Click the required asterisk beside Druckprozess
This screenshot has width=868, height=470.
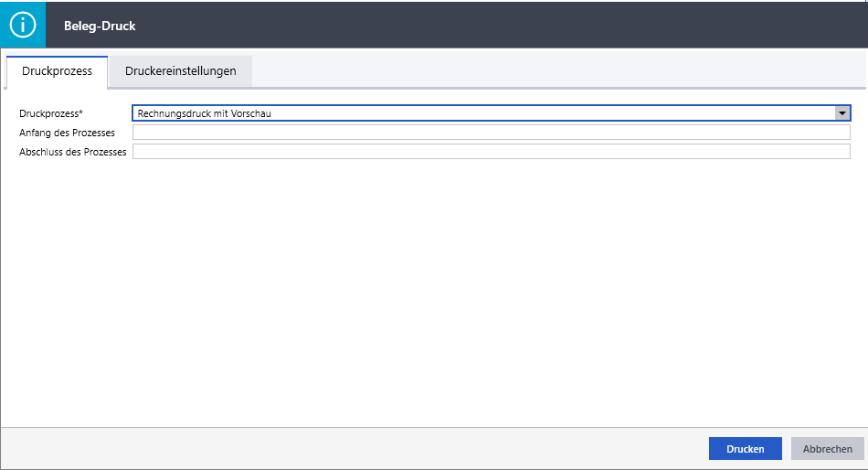coord(80,112)
